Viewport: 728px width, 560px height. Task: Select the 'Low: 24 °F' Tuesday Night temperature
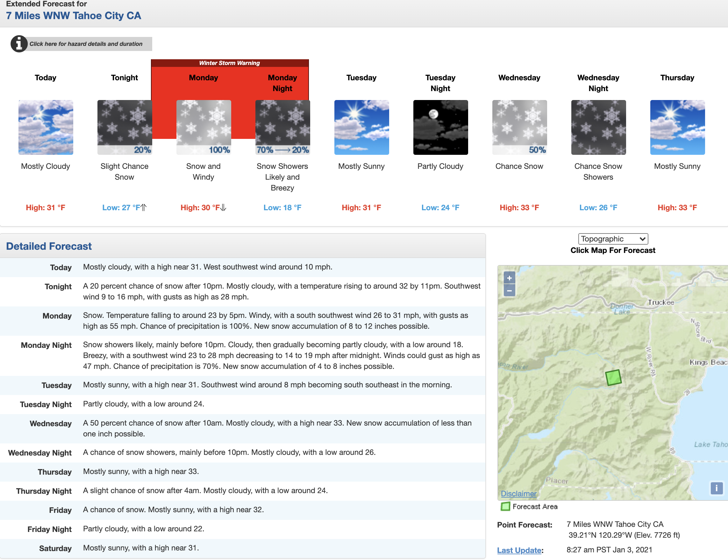click(x=440, y=208)
